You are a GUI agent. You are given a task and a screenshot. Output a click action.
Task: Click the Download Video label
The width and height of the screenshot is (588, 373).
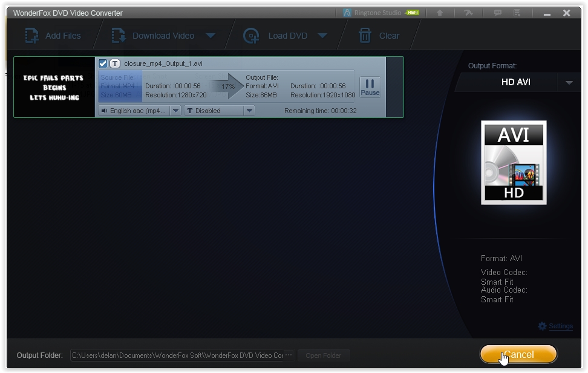(163, 36)
